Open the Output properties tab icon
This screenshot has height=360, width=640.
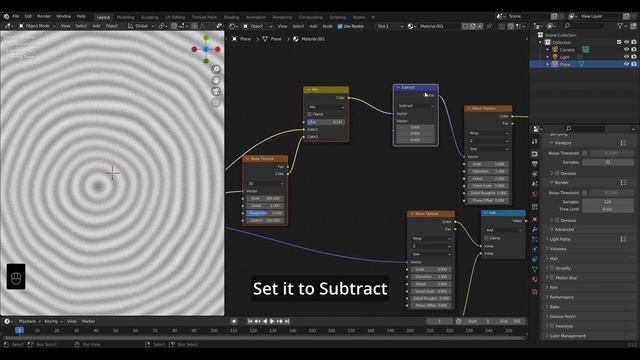(535, 164)
